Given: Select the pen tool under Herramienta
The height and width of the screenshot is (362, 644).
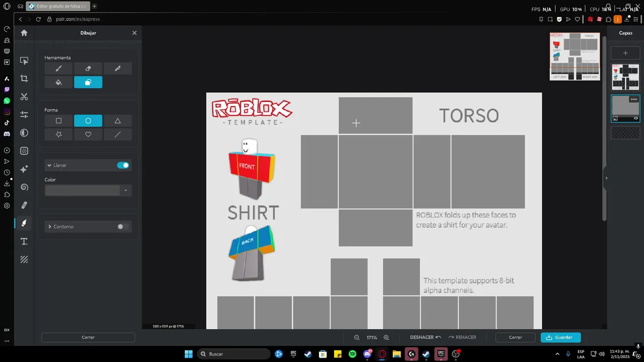Looking at the screenshot, I should click(x=118, y=68).
